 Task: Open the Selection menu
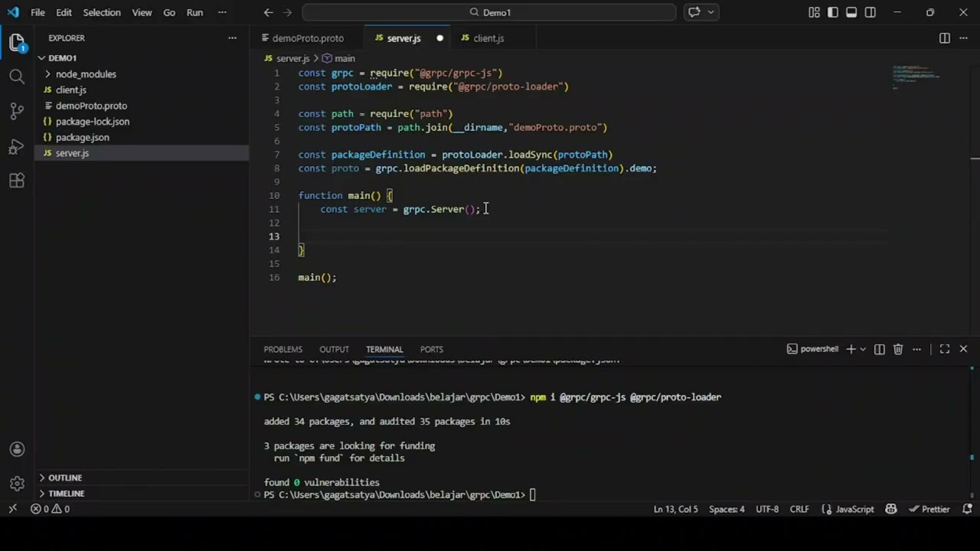pyautogui.click(x=102, y=12)
